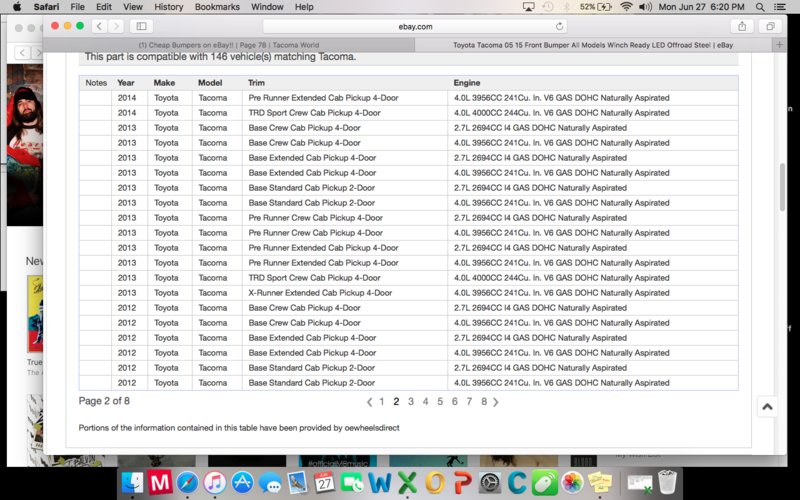Viewport: 800px width, 500px height.
Task: Open the Share menu in Safari toolbar
Action: click(742, 26)
